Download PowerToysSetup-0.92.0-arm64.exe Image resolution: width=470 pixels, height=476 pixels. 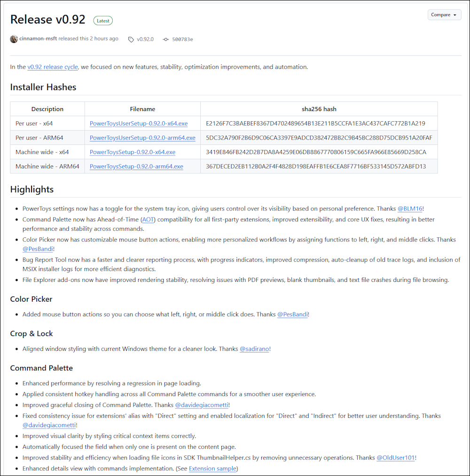click(x=136, y=166)
